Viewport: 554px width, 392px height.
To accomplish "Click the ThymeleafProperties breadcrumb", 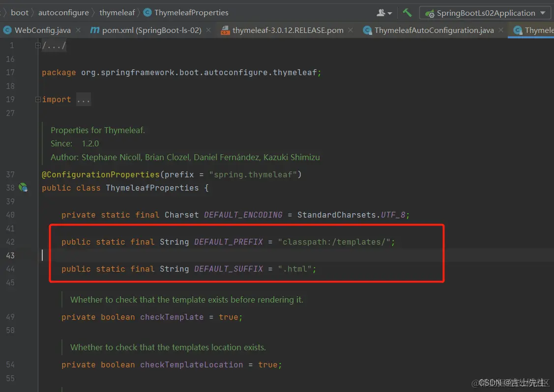I will [191, 13].
